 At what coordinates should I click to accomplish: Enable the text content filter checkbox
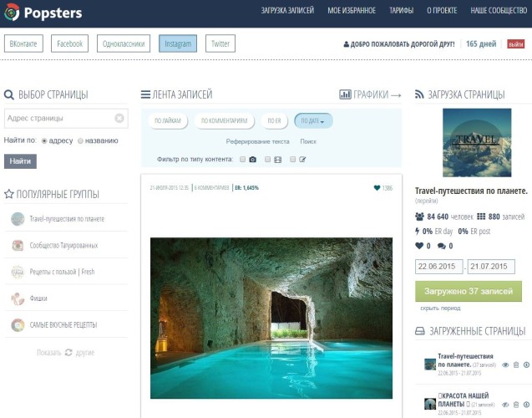click(293, 159)
